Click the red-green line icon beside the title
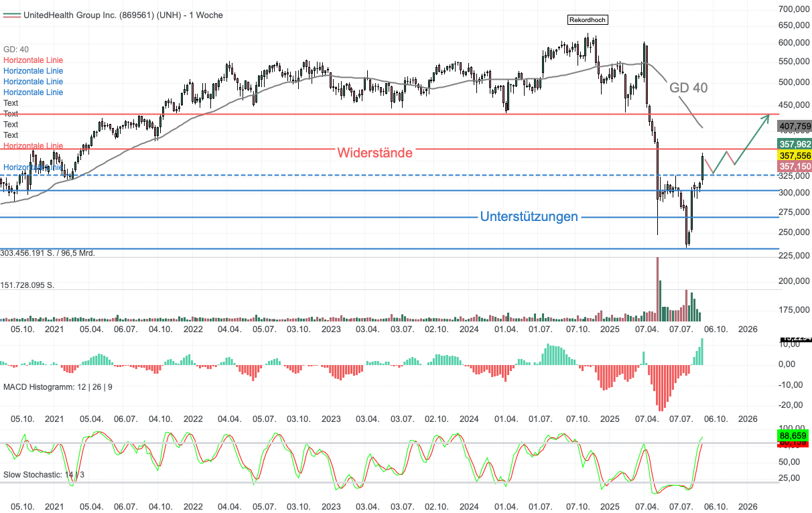 pyautogui.click(x=11, y=15)
